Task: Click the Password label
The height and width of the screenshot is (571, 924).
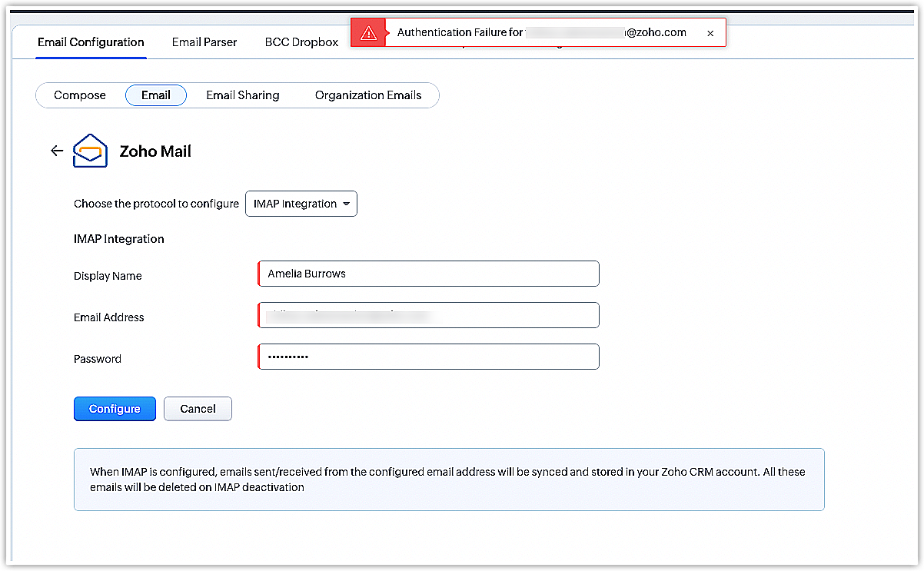Action: click(98, 359)
